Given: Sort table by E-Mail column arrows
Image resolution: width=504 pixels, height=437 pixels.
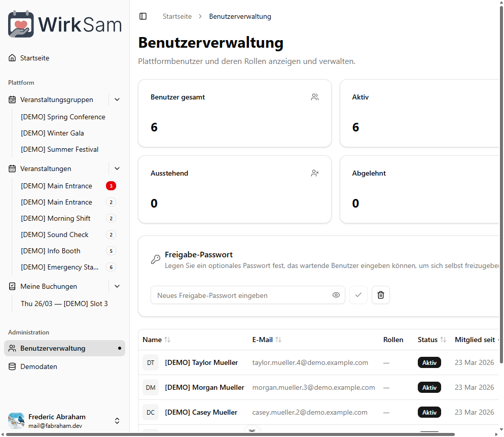Looking at the screenshot, I should tap(278, 340).
